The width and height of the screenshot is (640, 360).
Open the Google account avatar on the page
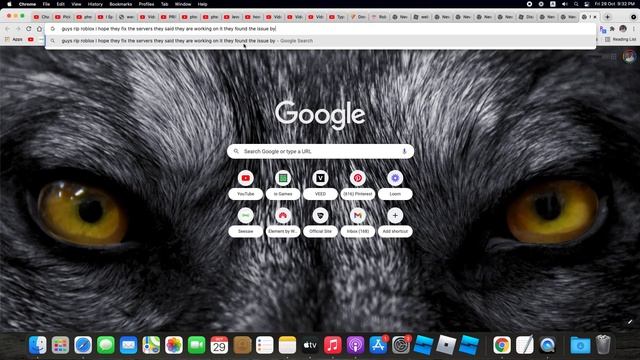click(x=629, y=56)
